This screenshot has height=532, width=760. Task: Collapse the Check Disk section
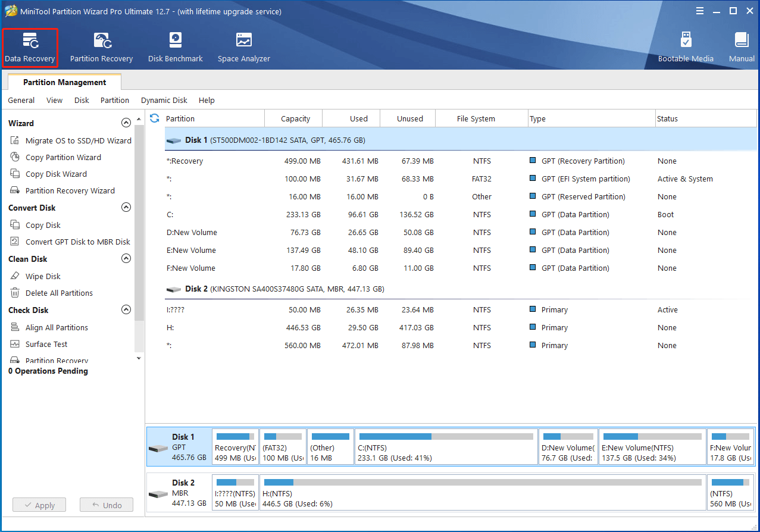pos(126,310)
